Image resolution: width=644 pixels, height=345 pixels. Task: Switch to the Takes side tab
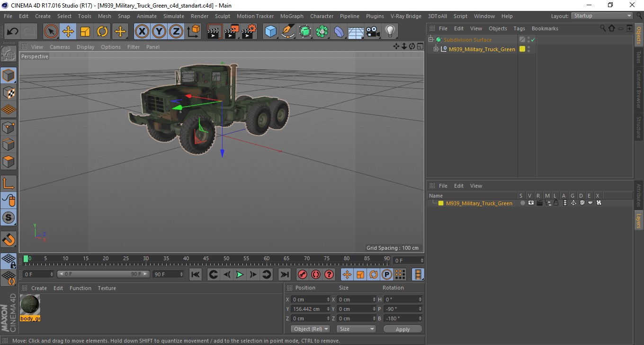coord(638,57)
